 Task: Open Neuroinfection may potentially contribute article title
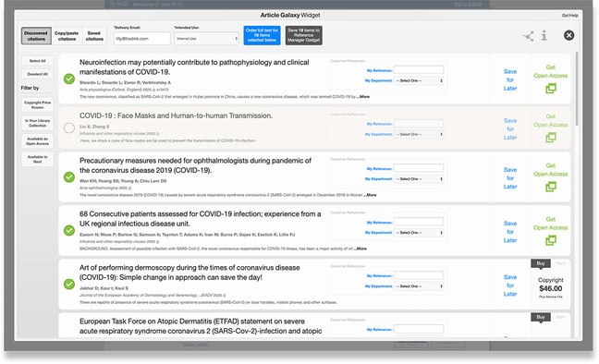tap(194, 67)
